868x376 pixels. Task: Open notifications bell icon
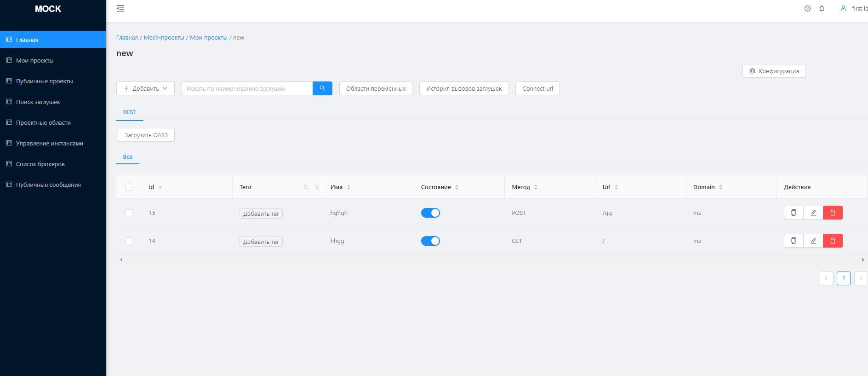pyautogui.click(x=822, y=8)
